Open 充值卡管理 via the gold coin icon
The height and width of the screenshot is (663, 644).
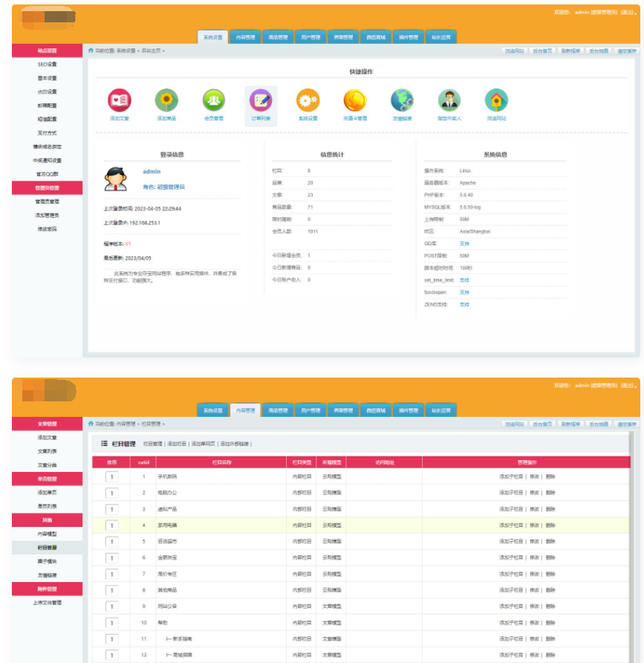coord(354,100)
